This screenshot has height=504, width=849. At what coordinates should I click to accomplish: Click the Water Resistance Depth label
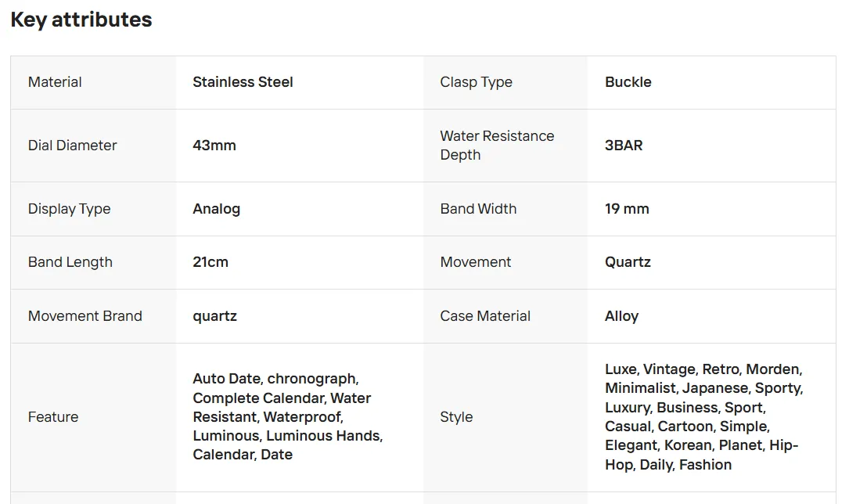[x=497, y=146]
